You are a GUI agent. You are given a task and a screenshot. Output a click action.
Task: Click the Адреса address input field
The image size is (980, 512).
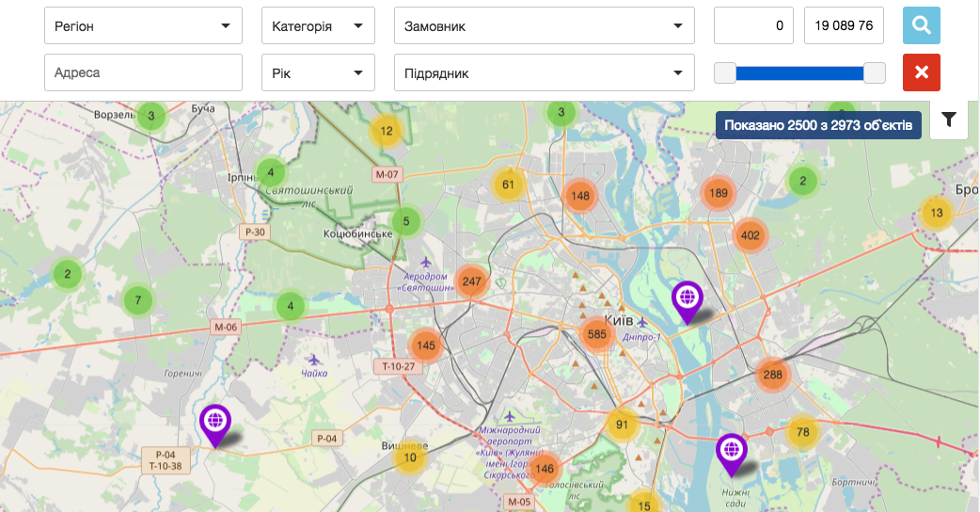143,72
